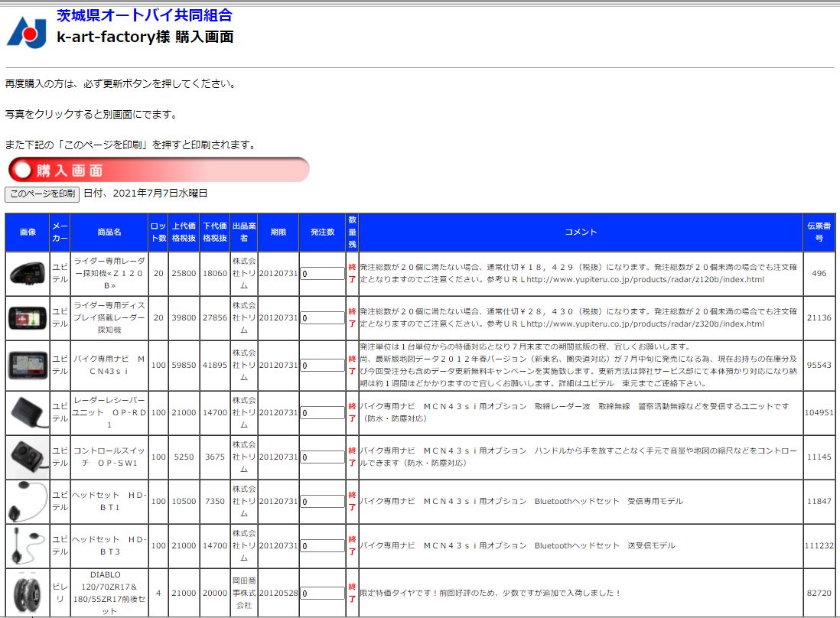Screen dimensions: 840x618
Task: Click order quantity field for slip 11145
Action: tap(322, 457)
